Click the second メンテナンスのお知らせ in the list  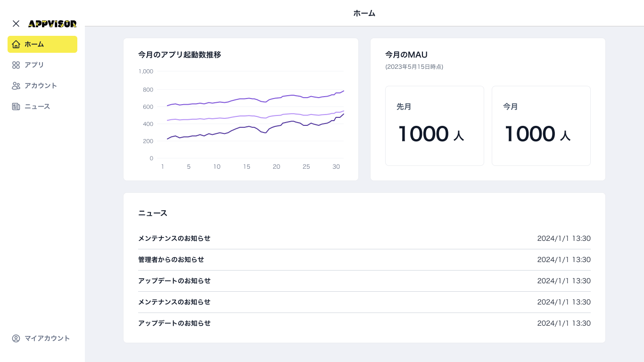(174, 302)
